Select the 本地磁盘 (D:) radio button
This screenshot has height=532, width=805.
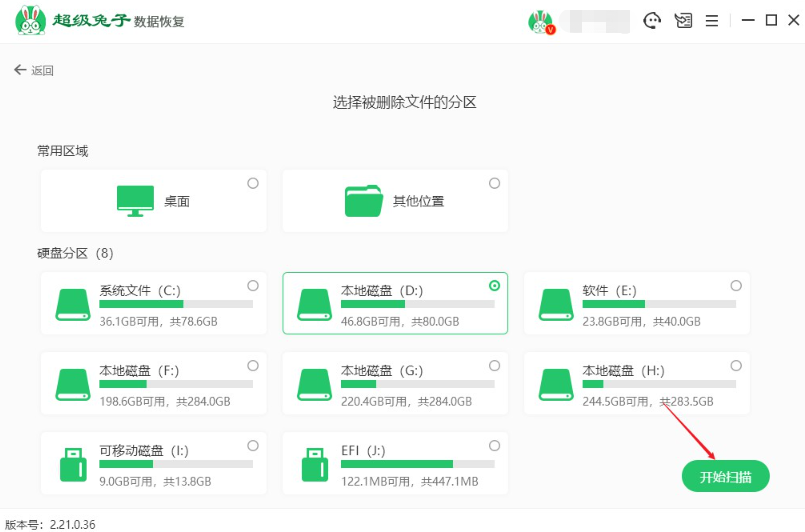[x=494, y=286]
